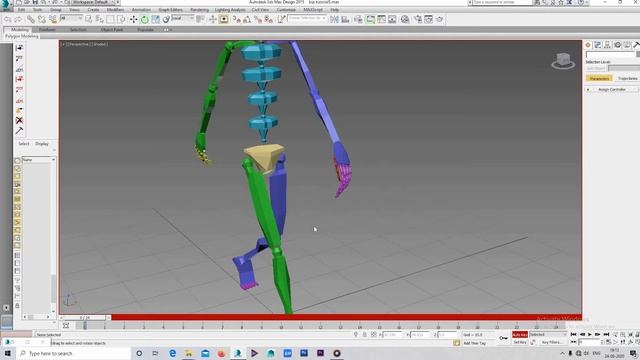The image size is (640, 360).
Task: Click the frame 10 marker on timeline
Action: [x=281, y=326]
